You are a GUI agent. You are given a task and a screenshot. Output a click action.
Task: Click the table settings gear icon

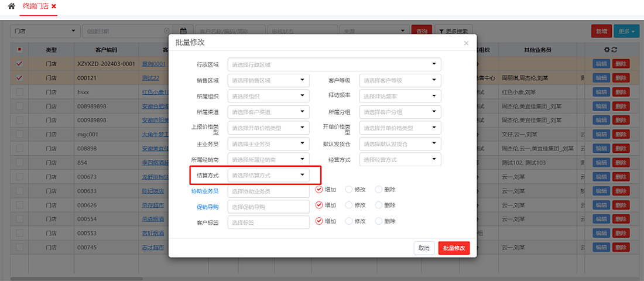point(607,50)
